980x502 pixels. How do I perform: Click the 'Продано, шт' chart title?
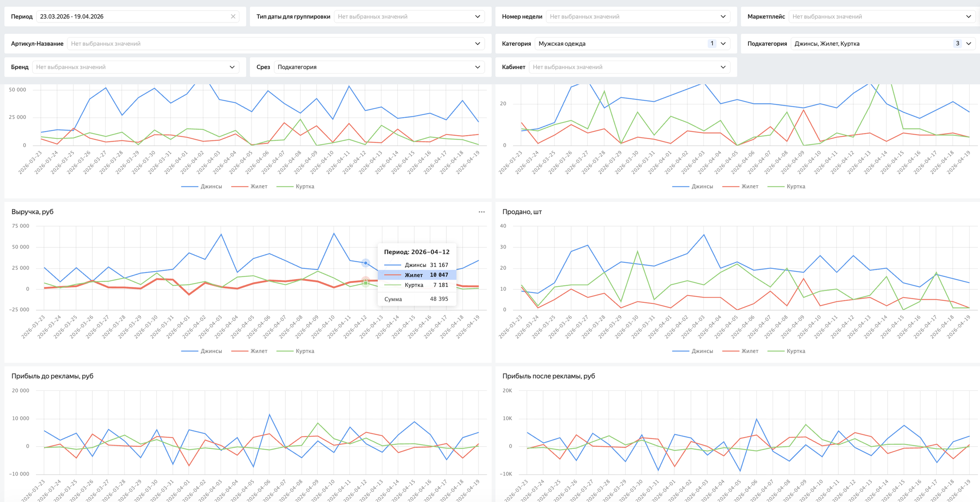click(522, 212)
